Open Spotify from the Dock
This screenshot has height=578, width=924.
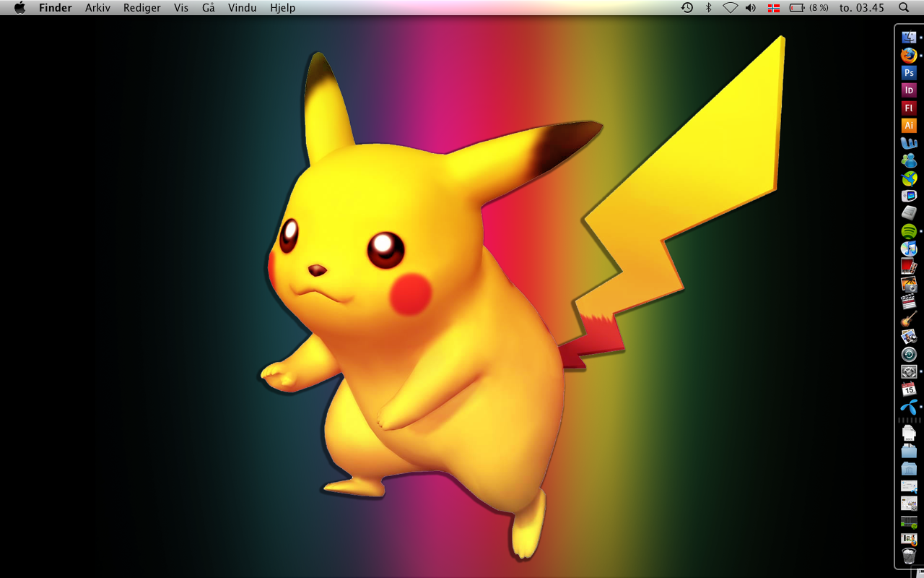(x=909, y=231)
